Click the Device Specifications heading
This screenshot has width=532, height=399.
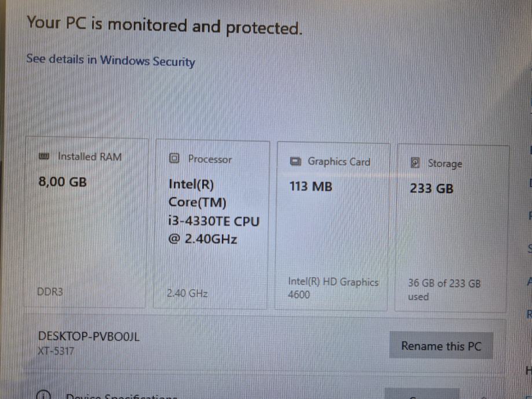(x=122, y=397)
